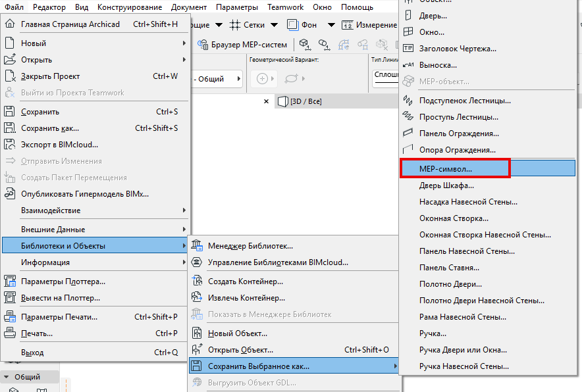Expand the Информация submenu
Screen dimensions: 582x392
click(x=184, y=262)
